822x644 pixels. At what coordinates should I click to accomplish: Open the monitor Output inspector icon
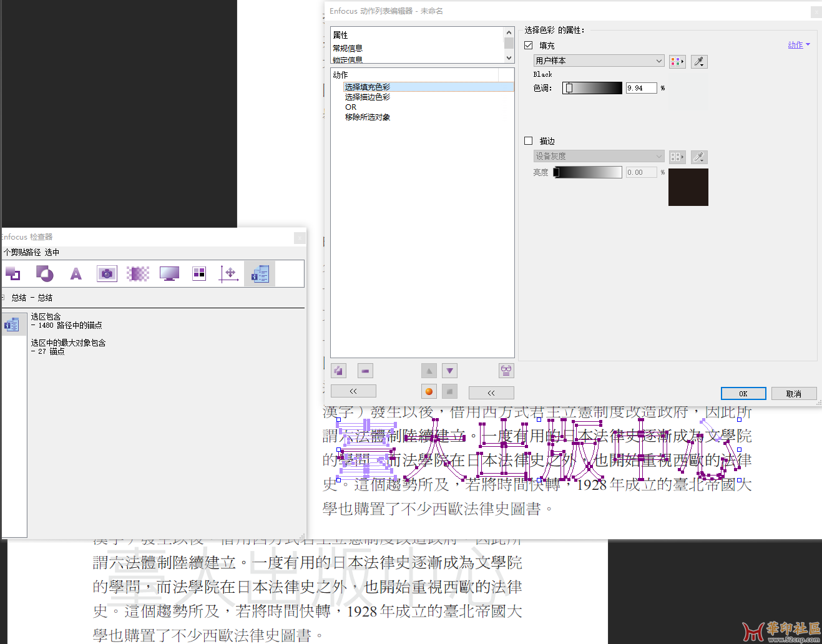(169, 273)
